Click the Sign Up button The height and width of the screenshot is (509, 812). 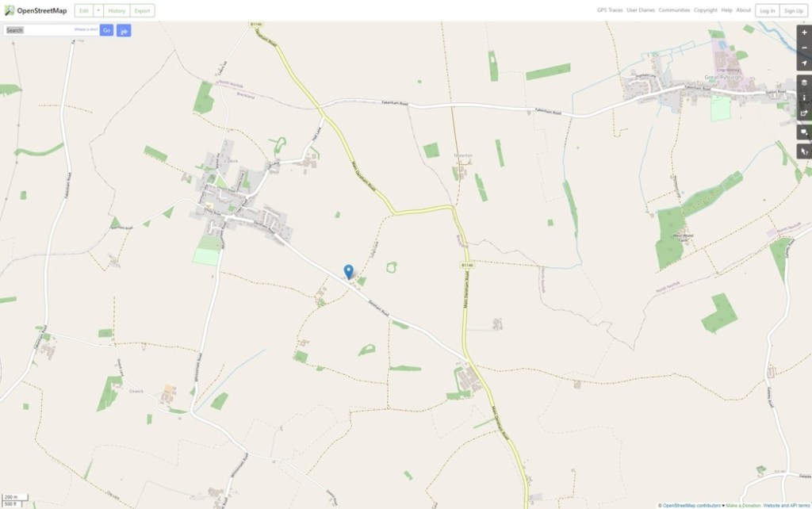pyautogui.click(x=793, y=10)
